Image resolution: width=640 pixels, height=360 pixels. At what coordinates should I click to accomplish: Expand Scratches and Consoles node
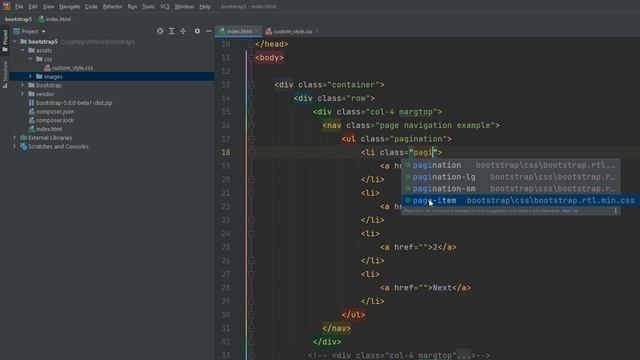[15, 147]
